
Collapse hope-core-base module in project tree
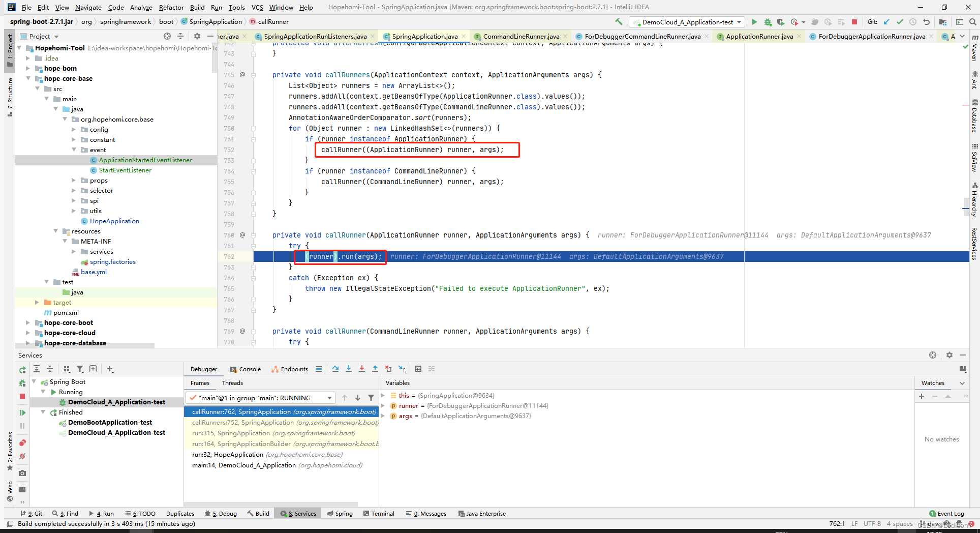[28, 78]
